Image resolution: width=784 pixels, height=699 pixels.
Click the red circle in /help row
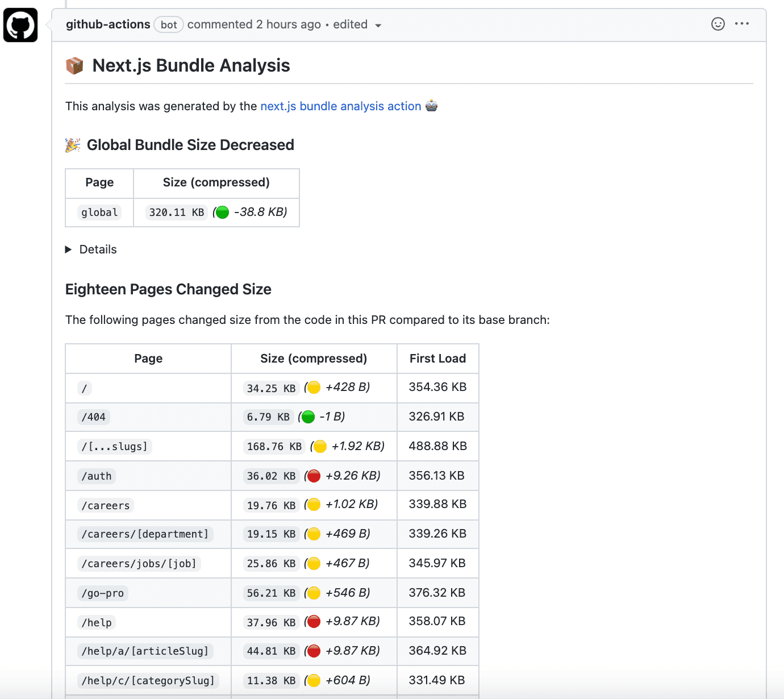click(x=314, y=622)
